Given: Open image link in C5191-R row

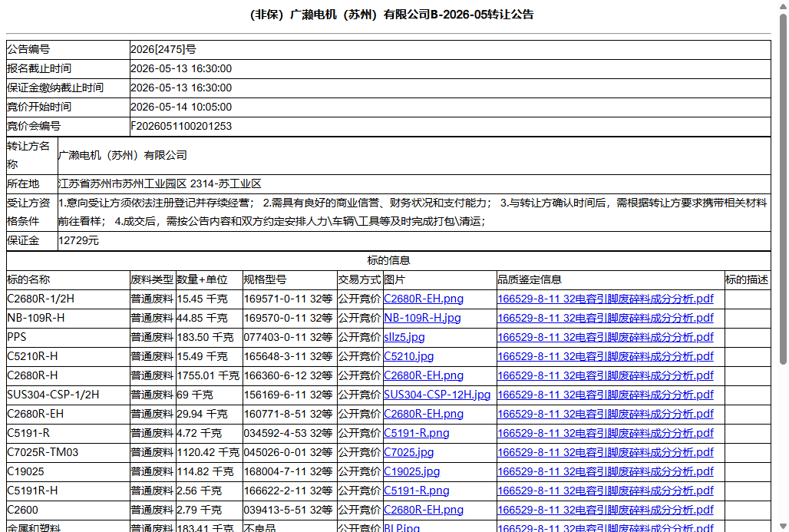Looking at the screenshot, I should coord(417,433).
